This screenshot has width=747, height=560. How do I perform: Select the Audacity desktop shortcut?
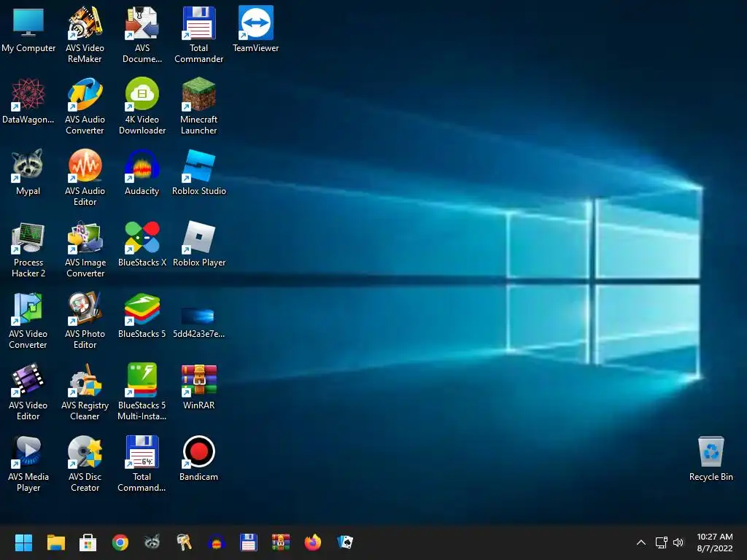pyautogui.click(x=142, y=172)
